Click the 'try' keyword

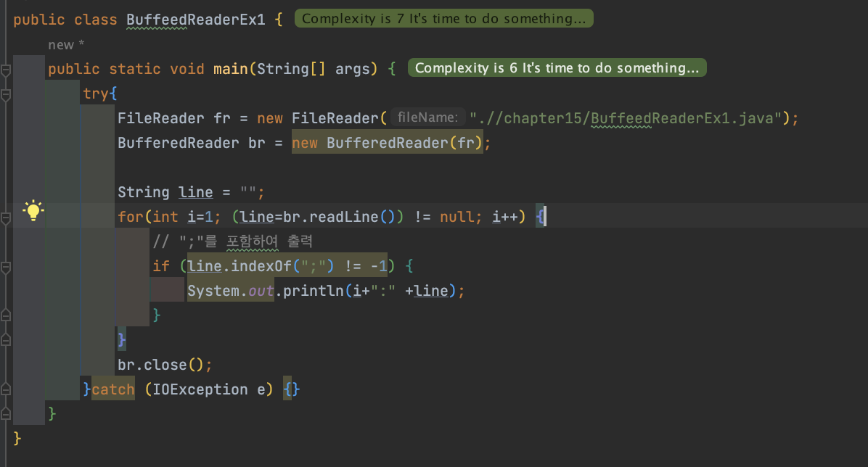coord(96,94)
